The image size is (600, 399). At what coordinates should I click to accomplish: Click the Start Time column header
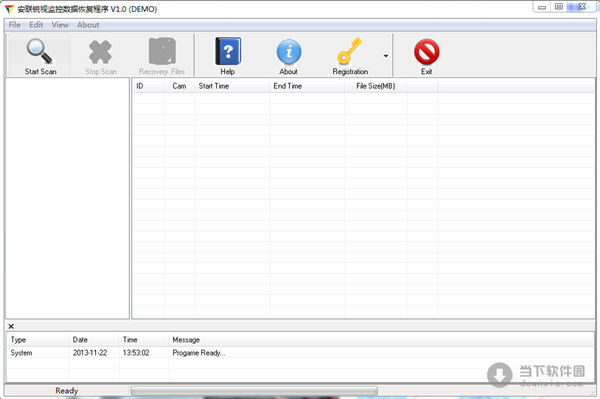(232, 86)
